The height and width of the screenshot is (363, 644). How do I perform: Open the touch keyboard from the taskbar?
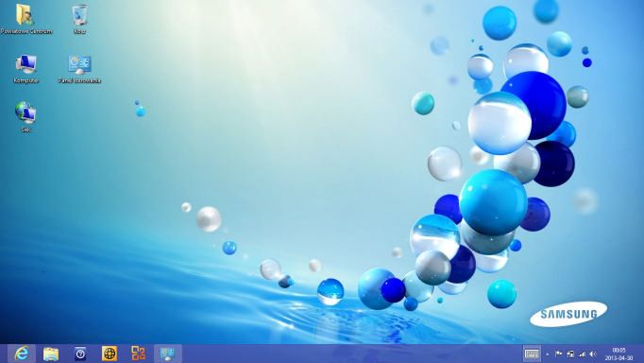[532, 354]
